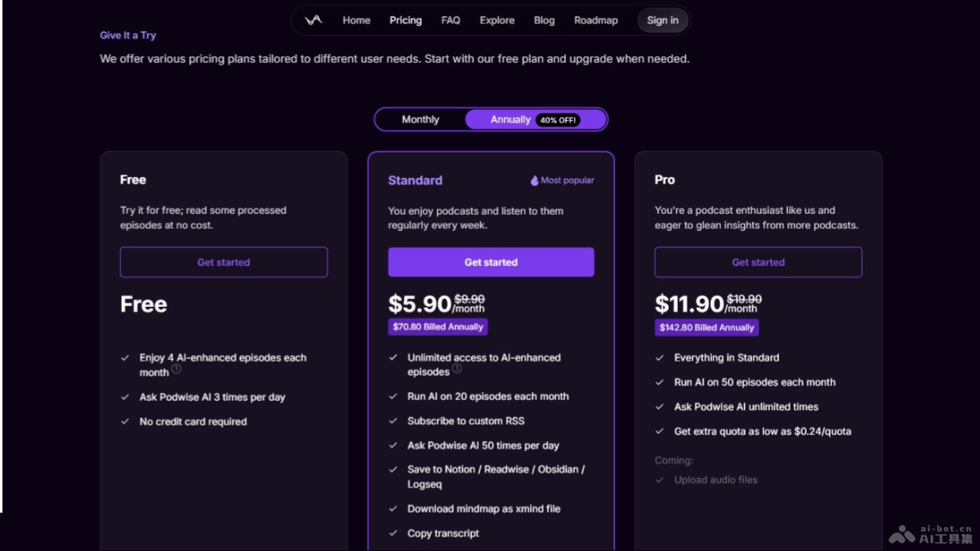Click the checkmark beside 'No credit card required'
Screen dimensions: 980x551
[x=127, y=421]
